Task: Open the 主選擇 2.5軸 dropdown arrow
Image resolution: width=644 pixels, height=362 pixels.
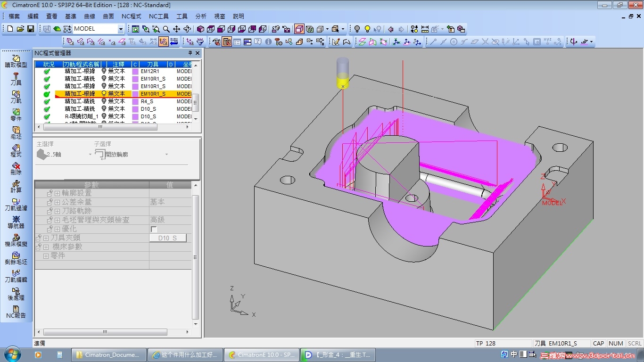Action: click(90, 155)
